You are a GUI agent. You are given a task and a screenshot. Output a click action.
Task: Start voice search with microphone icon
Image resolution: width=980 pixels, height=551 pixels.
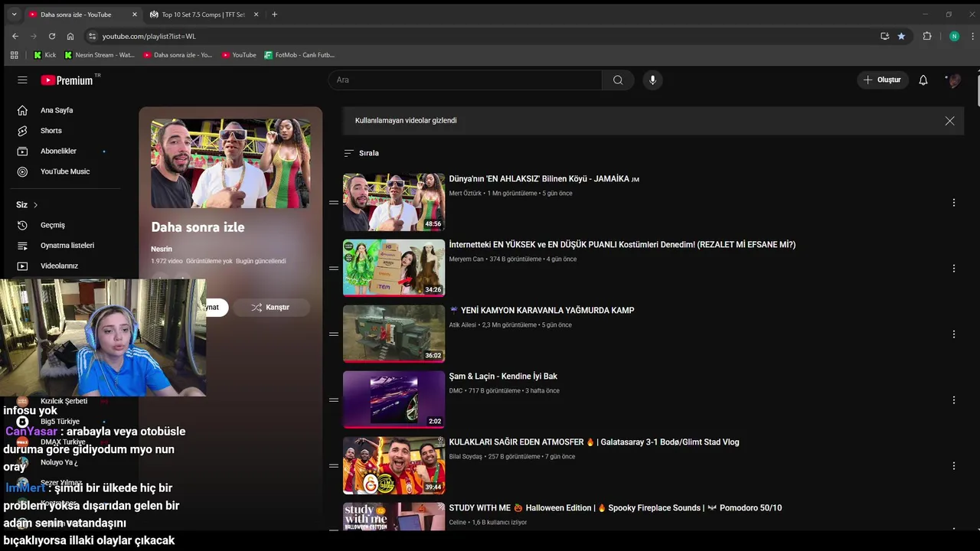pos(652,80)
